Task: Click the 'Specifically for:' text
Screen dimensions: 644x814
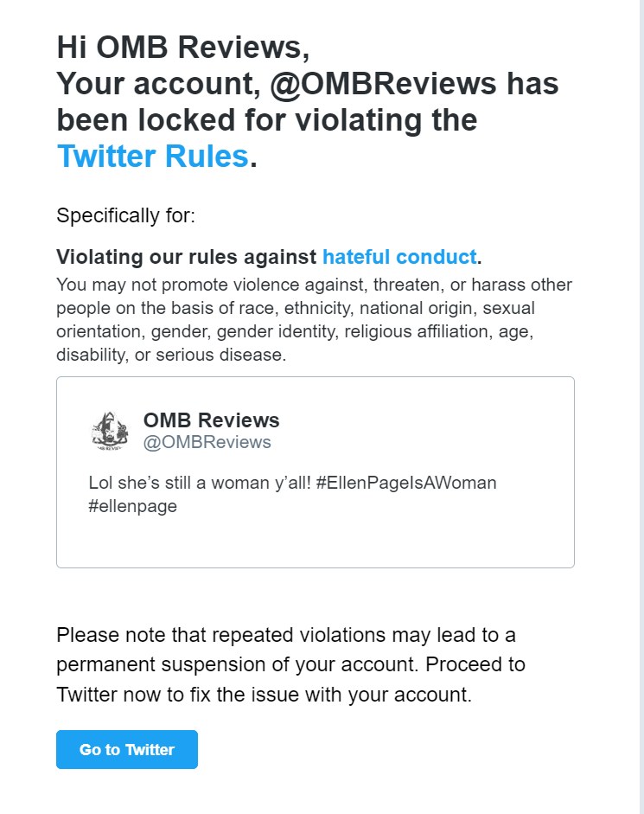Action: [125, 215]
